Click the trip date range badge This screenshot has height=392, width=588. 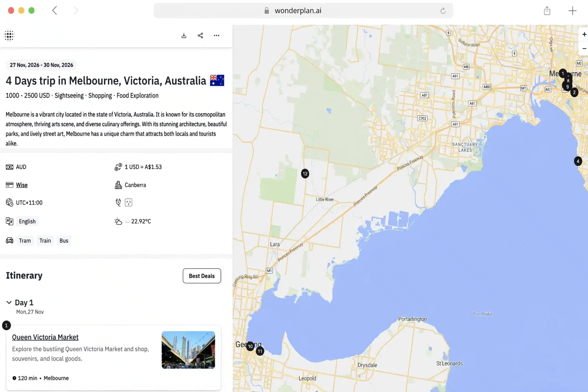(41, 65)
